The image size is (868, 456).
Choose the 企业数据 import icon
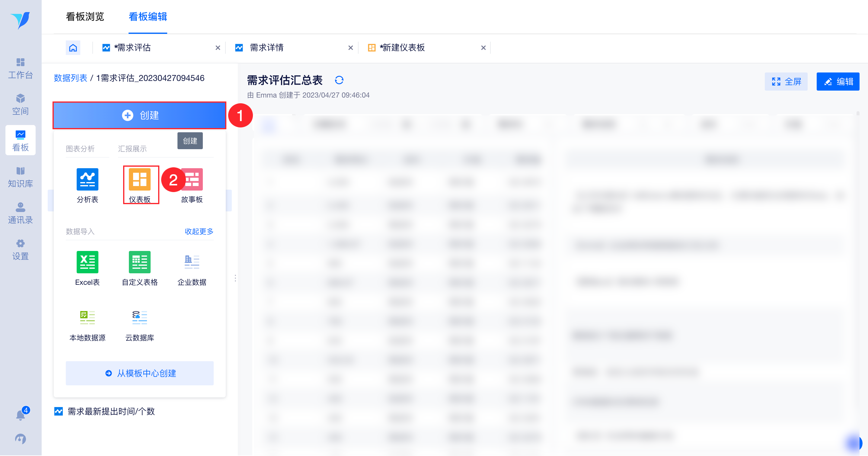192,262
